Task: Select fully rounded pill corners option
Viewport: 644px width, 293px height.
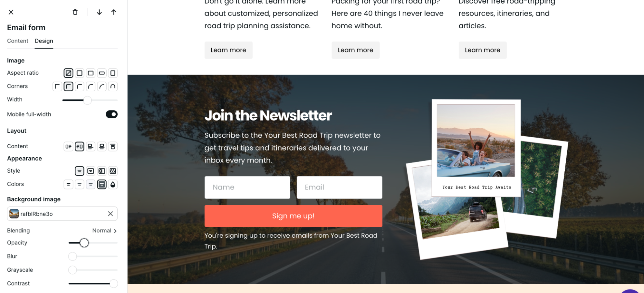Action: [x=113, y=87]
